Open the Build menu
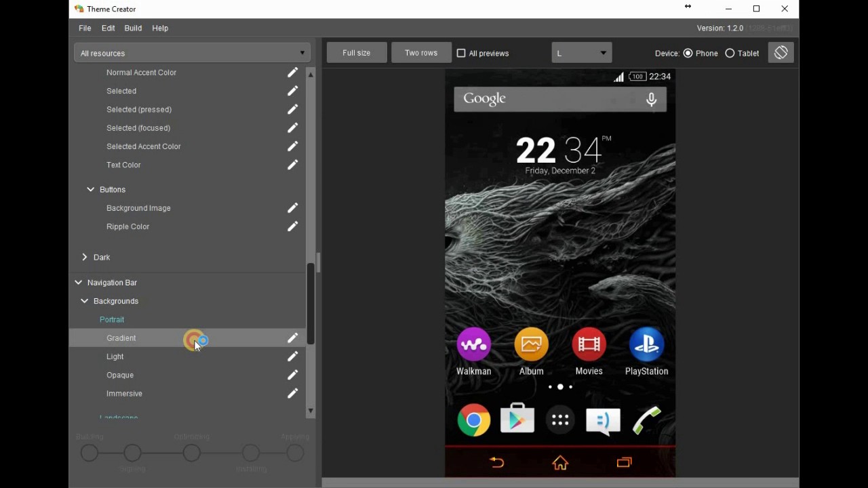The image size is (868, 488). 133,28
